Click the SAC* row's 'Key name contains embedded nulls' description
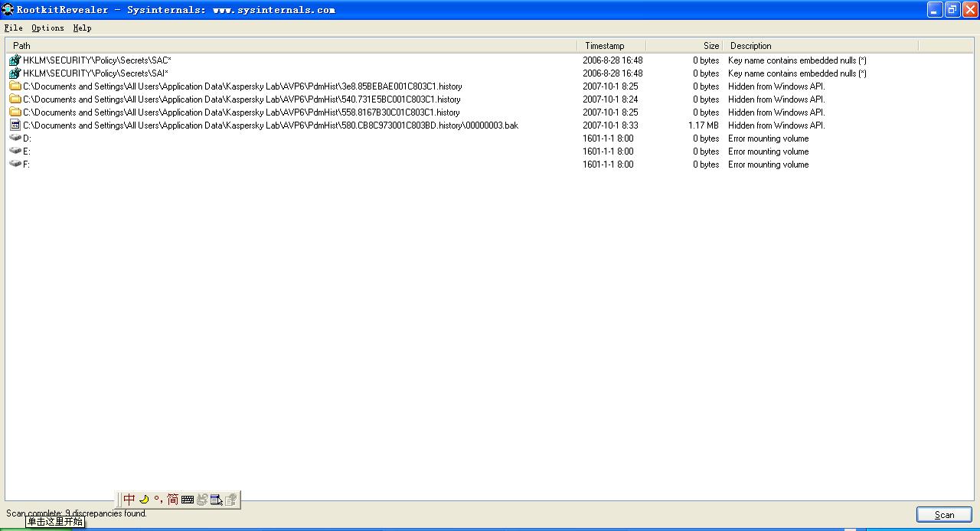Image resolution: width=980 pixels, height=531 pixels. click(x=797, y=60)
